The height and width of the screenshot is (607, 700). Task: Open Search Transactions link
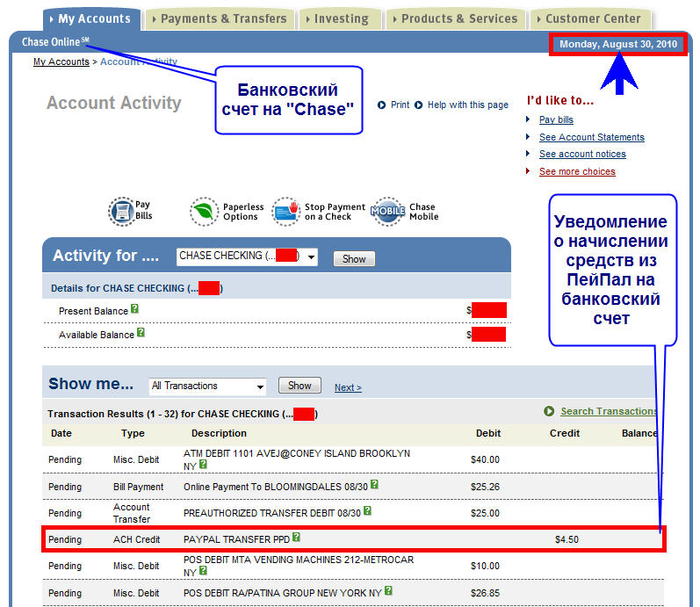click(x=609, y=411)
